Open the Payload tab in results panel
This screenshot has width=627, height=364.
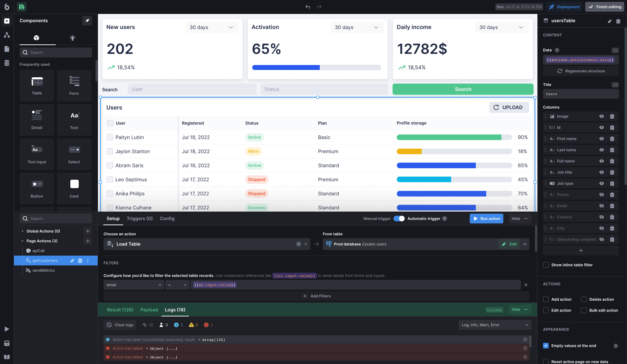pyautogui.click(x=149, y=310)
